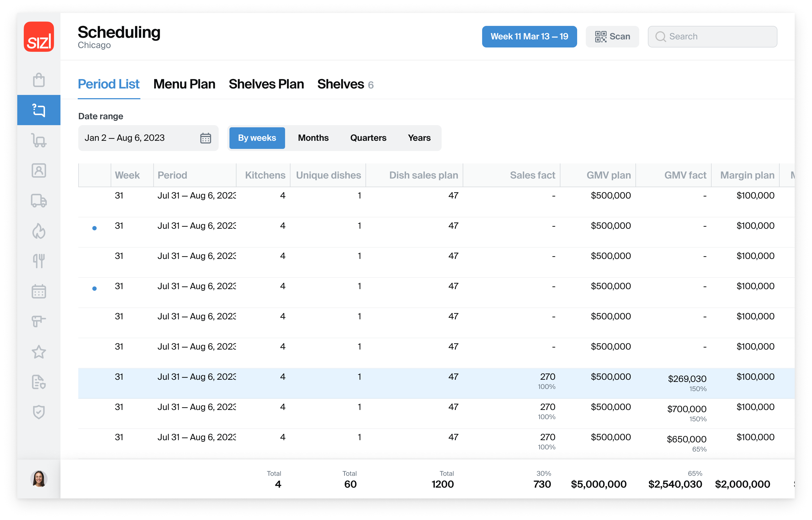Image resolution: width=812 pixels, height=520 pixels.
Task: Click the Scan QR button
Action: pos(612,36)
